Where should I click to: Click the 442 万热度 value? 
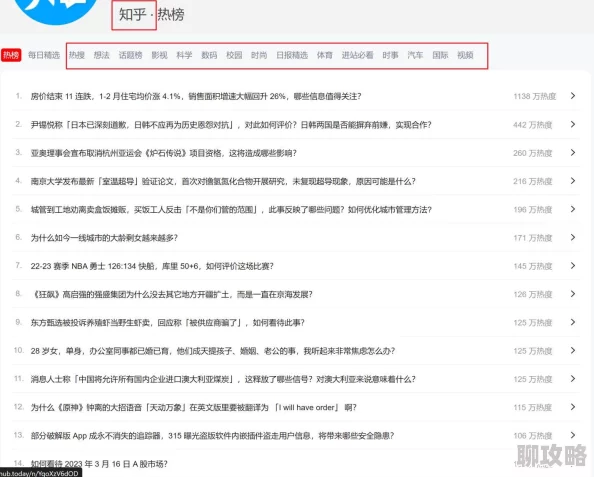pos(533,125)
